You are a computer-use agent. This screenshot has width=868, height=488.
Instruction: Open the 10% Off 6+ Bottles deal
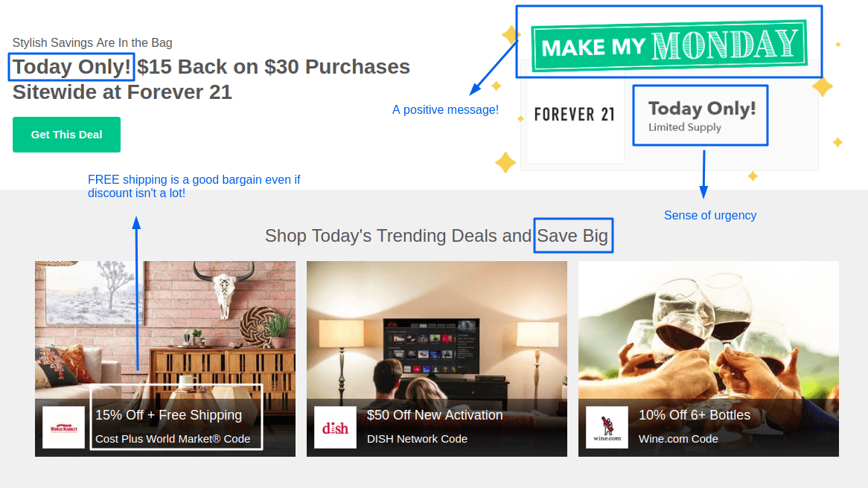coord(694,415)
